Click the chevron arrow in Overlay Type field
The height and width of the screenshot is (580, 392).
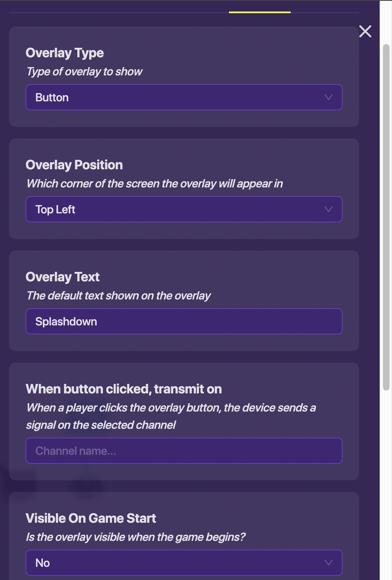tap(328, 97)
